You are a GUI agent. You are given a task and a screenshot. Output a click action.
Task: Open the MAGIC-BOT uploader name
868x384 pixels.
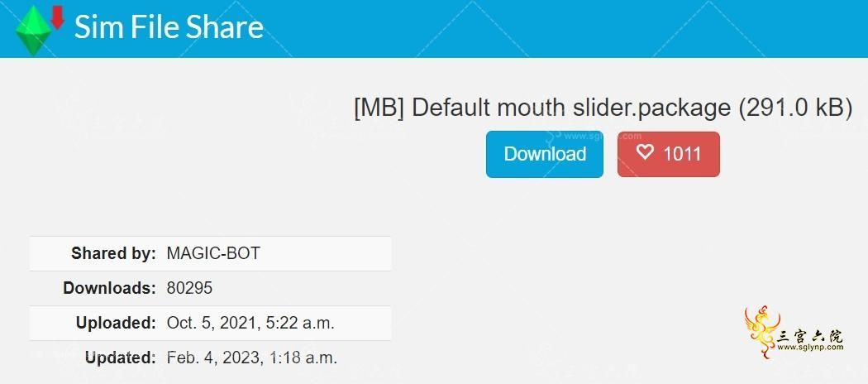[x=213, y=254]
